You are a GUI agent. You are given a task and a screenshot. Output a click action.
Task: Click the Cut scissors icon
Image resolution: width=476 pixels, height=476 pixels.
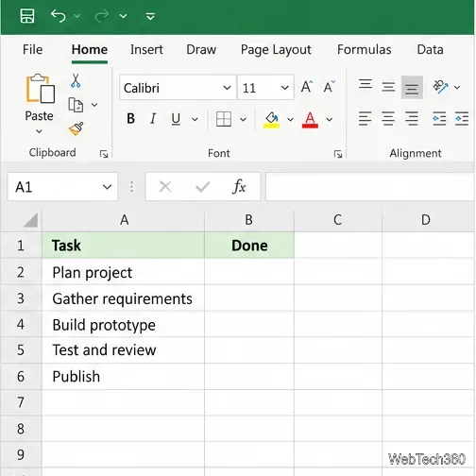pyautogui.click(x=76, y=80)
